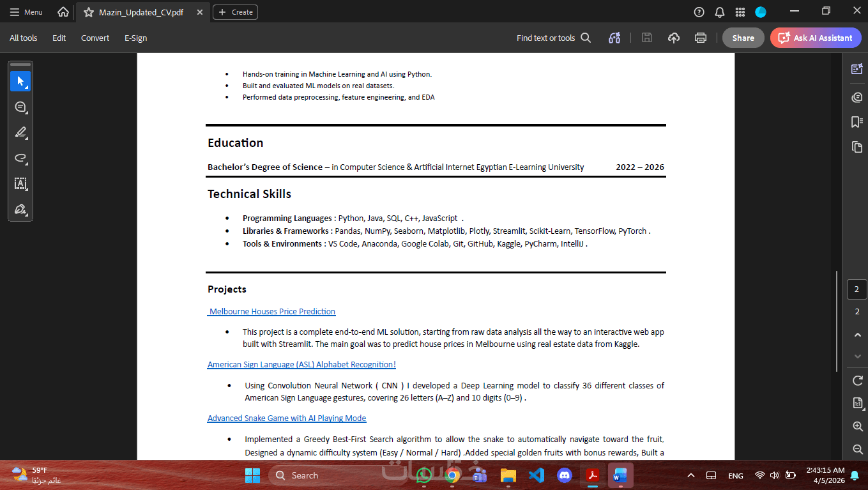This screenshot has height=490, width=868.
Task: Open the AI Assistant panel in right rail
Action: coord(857,68)
